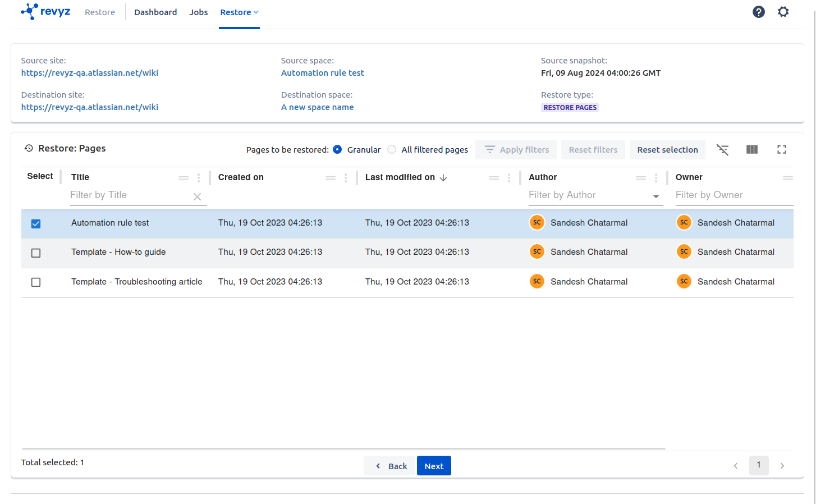Open the help question mark icon

[x=758, y=12]
